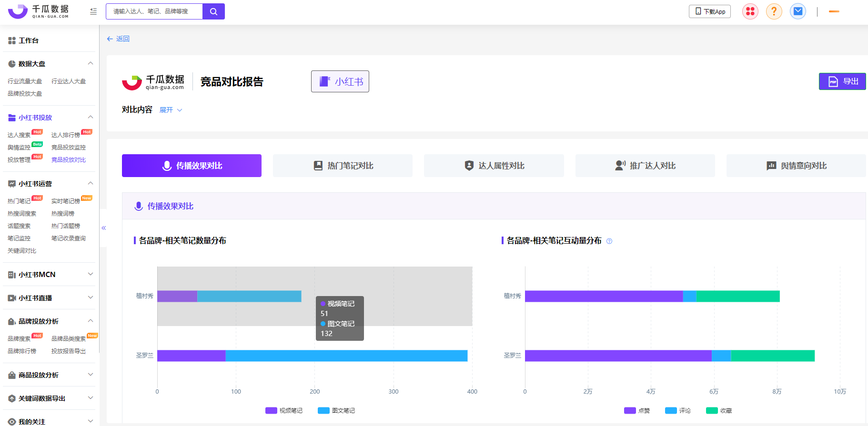Click 植村秀 purple 视频笔记 bar segment
The image size is (868, 426).
pos(177,296)
